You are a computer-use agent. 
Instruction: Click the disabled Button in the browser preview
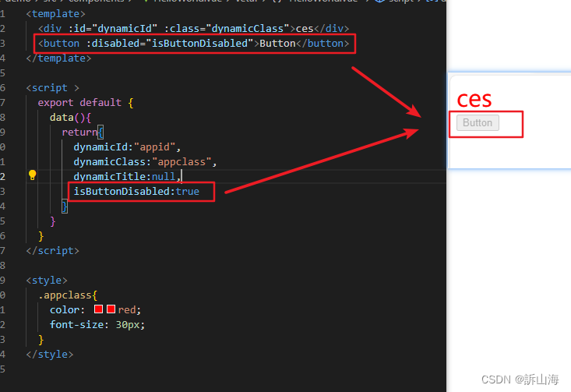(x=478, y=123)
